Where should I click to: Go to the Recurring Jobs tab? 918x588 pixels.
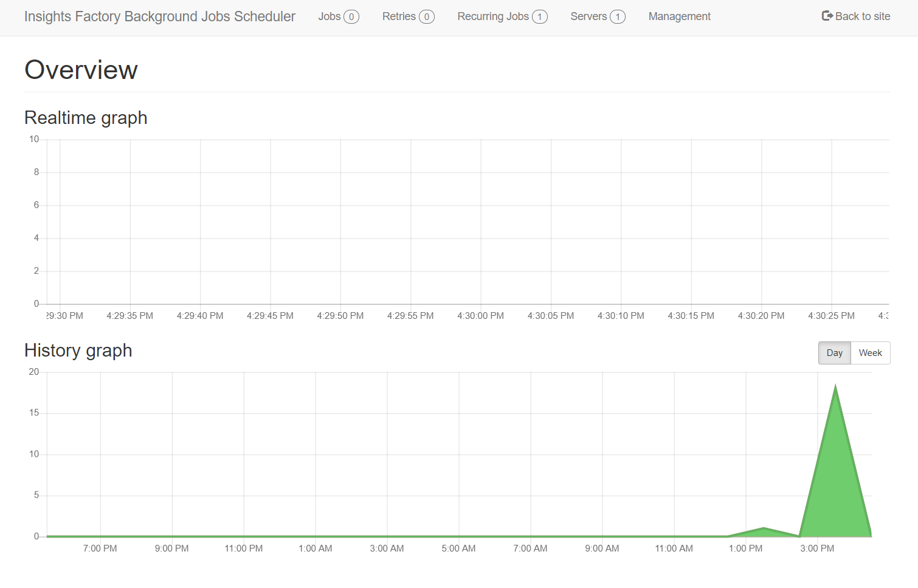(x=493, y=16)
